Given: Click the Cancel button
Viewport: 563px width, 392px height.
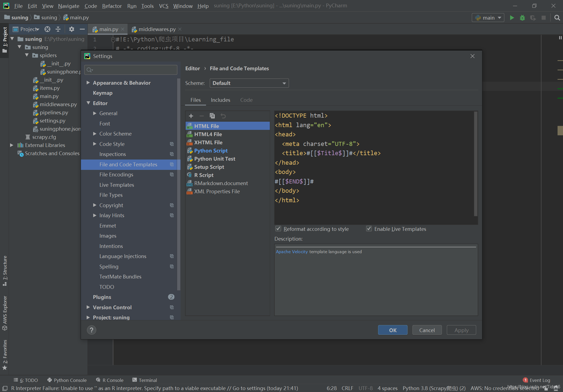Looking at the screenshot, I should click(427, 330).
